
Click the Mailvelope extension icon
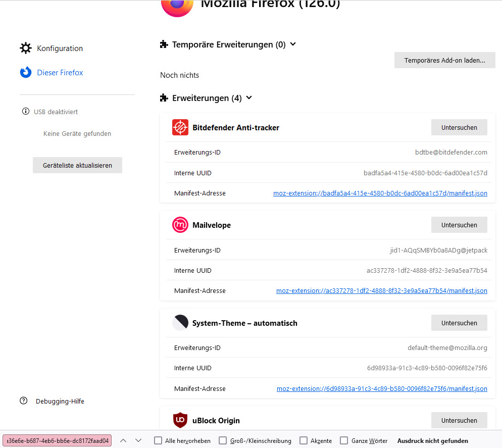click(180, 225)
